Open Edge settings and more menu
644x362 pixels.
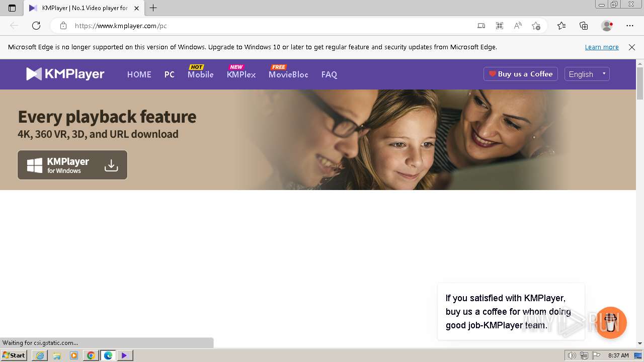coord(630,26)
